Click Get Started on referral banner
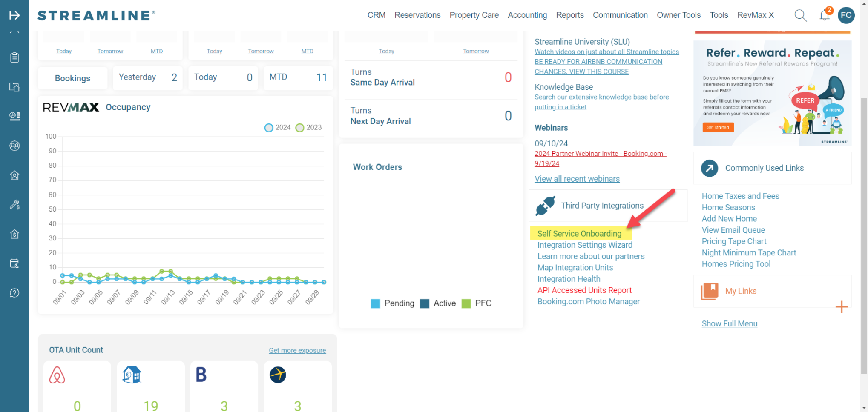The height and width of the screenshot is (412, 868). (x=718, y=127)
